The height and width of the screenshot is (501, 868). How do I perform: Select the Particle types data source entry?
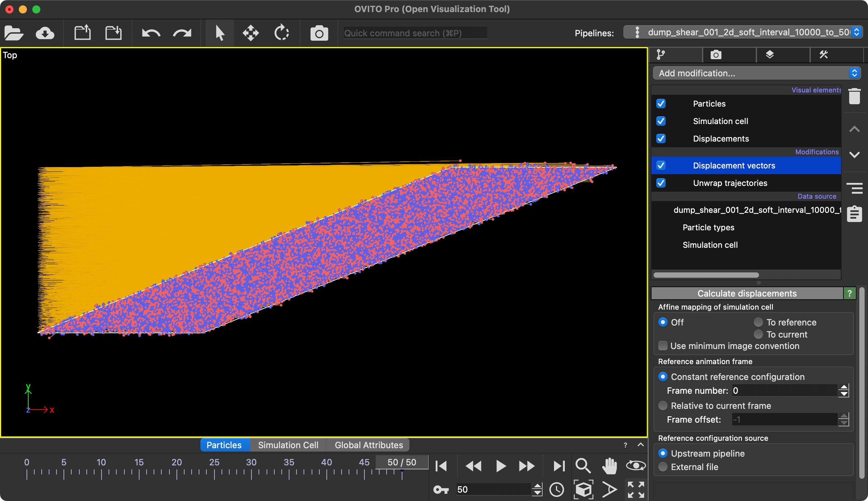click(x=708, y=227)
